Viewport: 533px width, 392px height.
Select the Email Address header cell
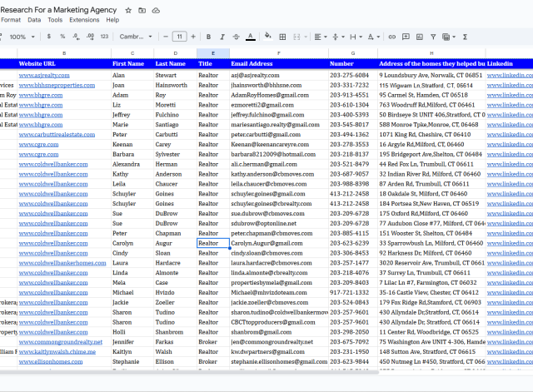pos(279,63)
